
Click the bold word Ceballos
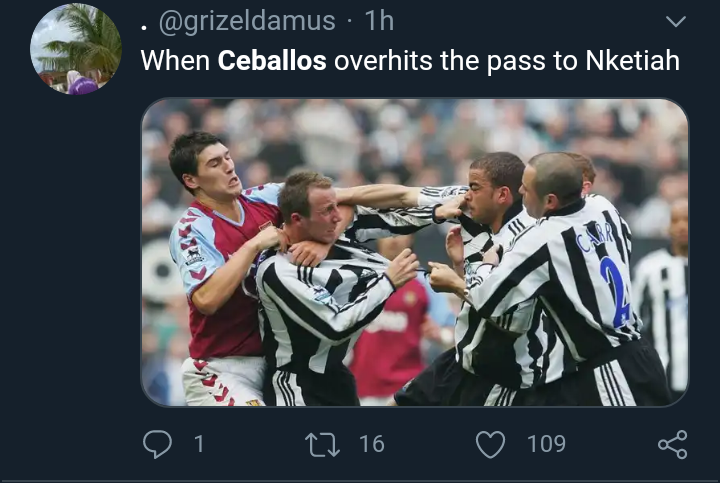click(272, 61)
